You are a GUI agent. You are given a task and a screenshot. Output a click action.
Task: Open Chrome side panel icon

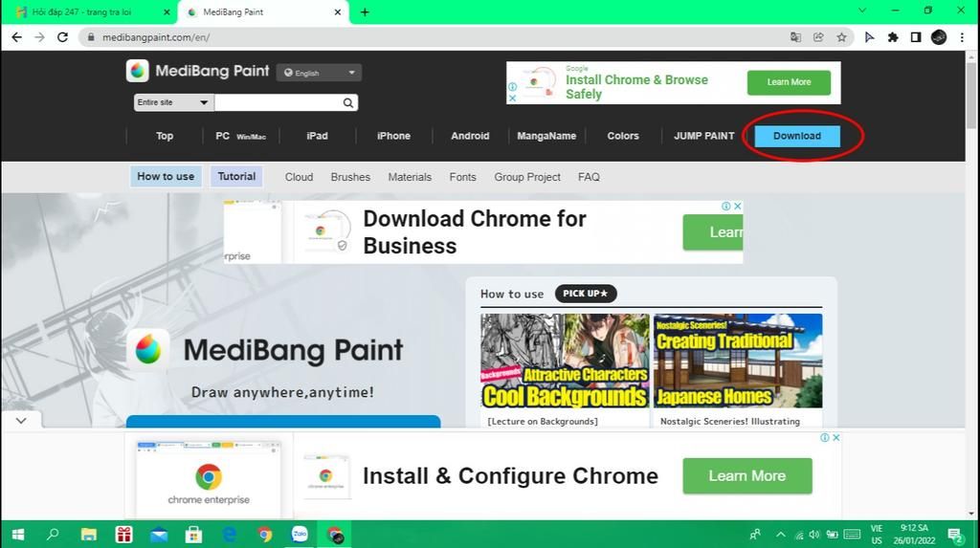click(916, 37)
